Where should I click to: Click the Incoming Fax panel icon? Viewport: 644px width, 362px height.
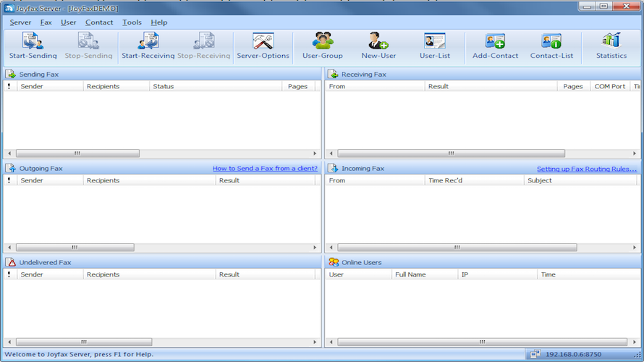tap(333, 168)
